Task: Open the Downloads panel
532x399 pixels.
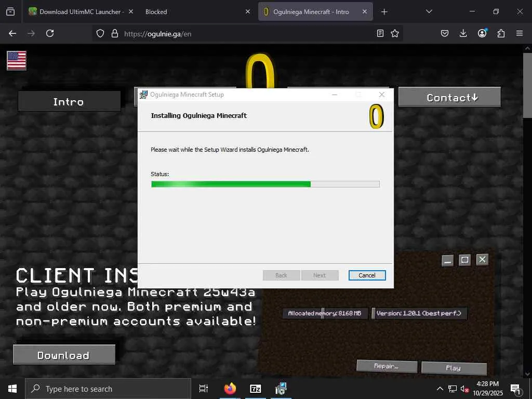Action: (463, 33)
